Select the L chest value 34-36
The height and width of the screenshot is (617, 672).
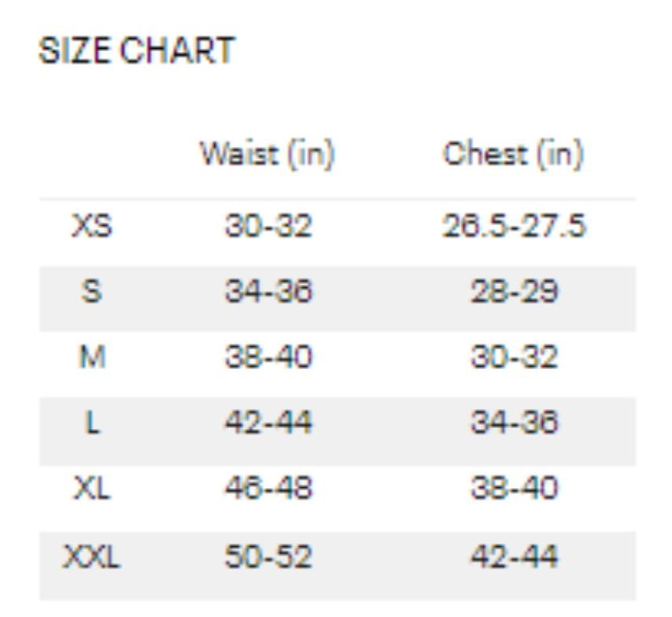(514, 423)
